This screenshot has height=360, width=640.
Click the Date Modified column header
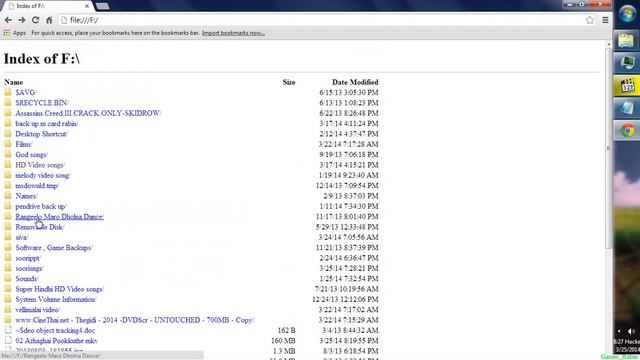click(x=355, y=82)
